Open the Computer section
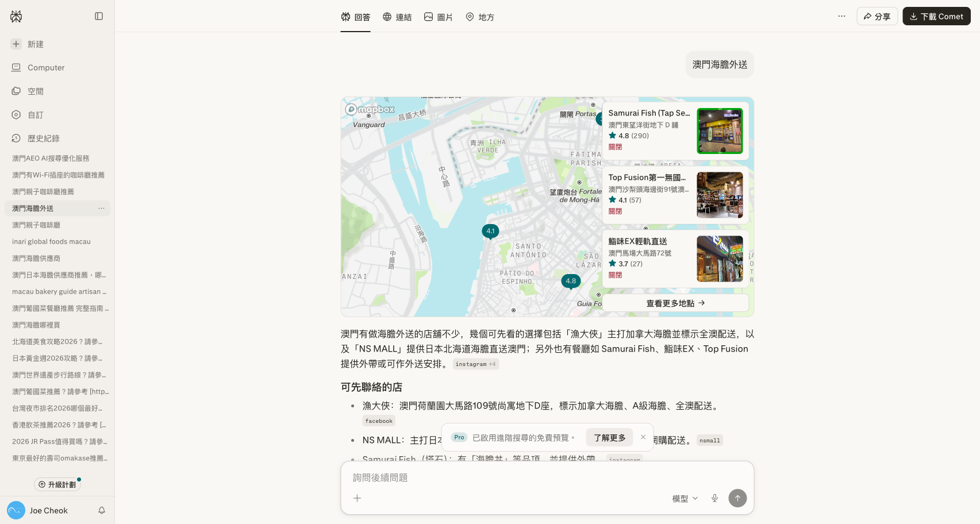Image resolution: width=980 pixels, height=524 pixels. point(38,68)
